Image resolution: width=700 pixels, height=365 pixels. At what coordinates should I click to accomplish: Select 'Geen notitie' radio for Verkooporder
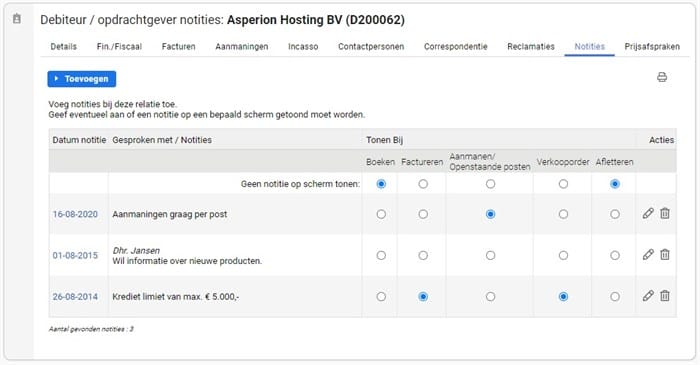tap(563, 184)
